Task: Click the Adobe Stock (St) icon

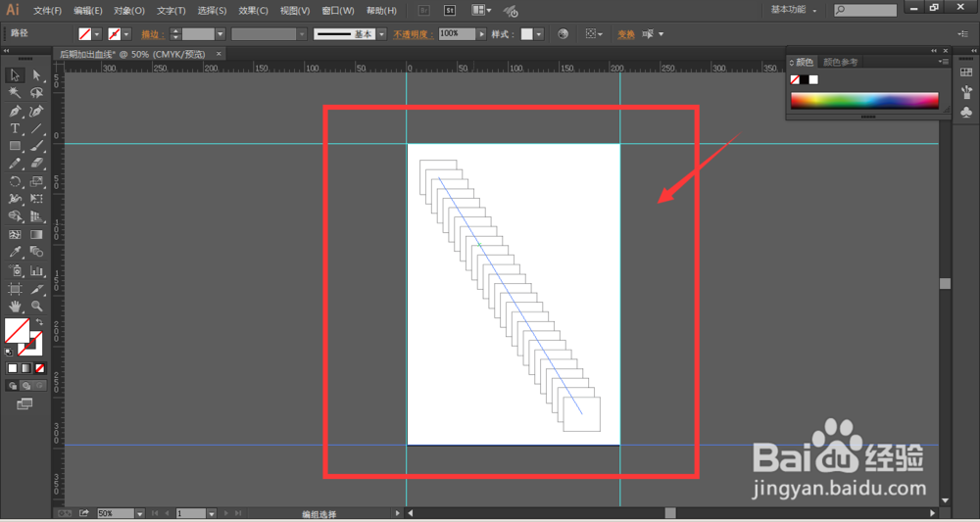Action: [450, 11]
